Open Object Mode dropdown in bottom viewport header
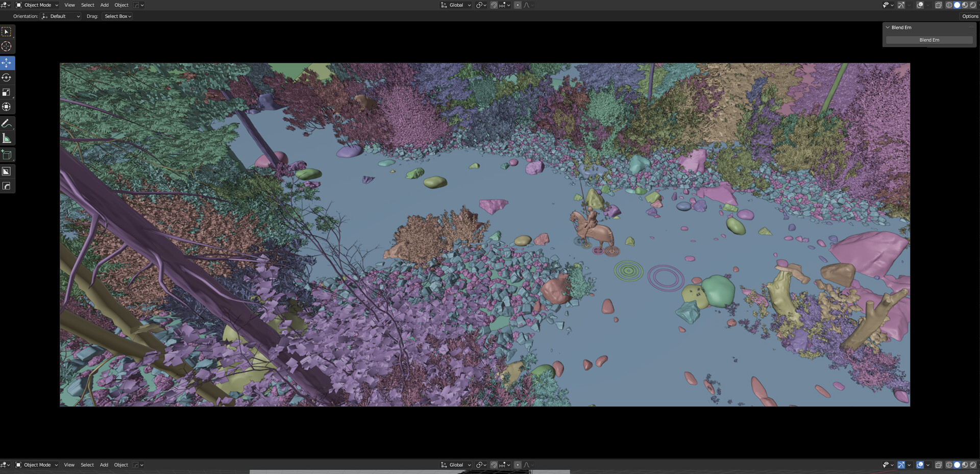The image size is (980, 474). tap(37, 465)
